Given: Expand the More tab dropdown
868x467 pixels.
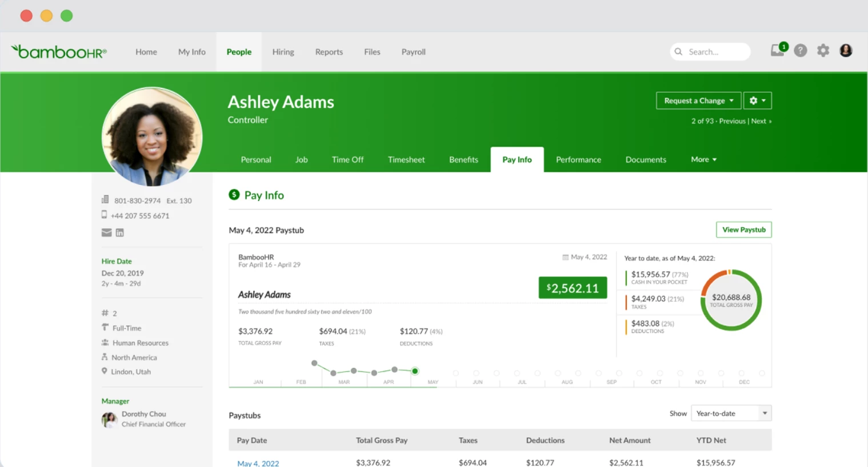Looking at the screenshot, I should coord(703,159).
